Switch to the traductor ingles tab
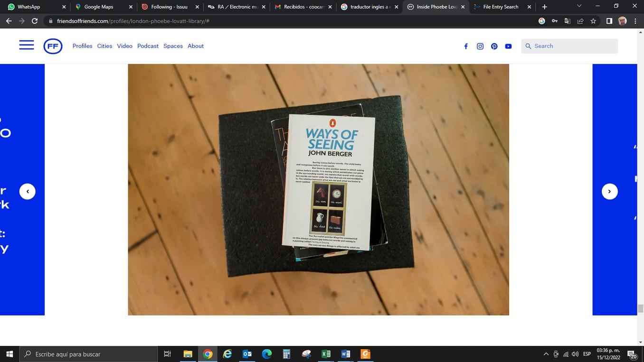The height and width of the screenshot is (362, 644). tap(369, 7)
